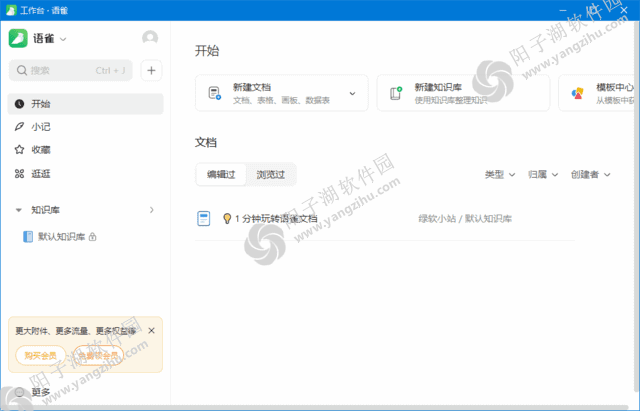Click the 购买会员 button

[x=40, y=355]
